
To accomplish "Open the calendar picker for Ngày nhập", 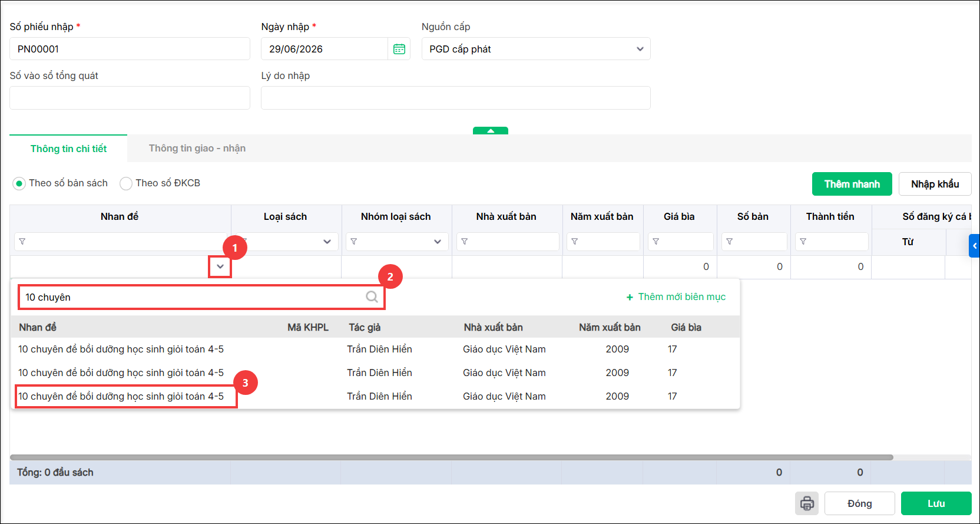I will [399, 49].
